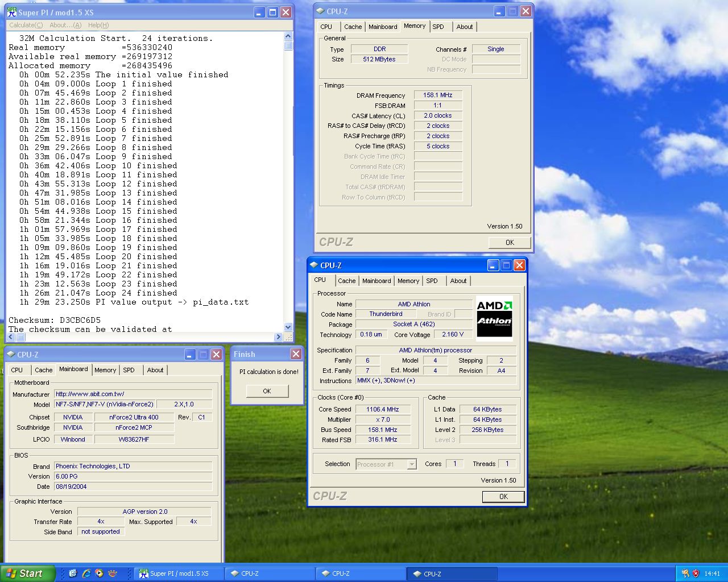Select Mainboard tab in CPU-Z Memory window
The width and height of the screenshot is (728, 582).
coord(383,27)
